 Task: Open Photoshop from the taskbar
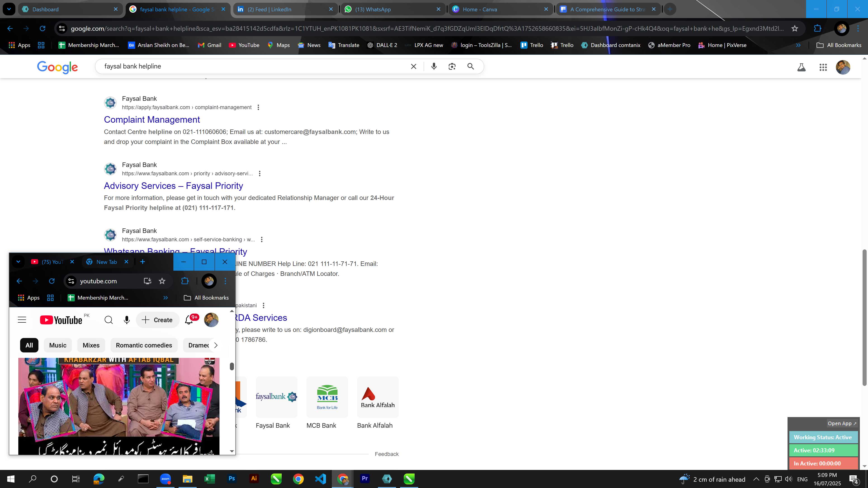[x=231, y=479]
